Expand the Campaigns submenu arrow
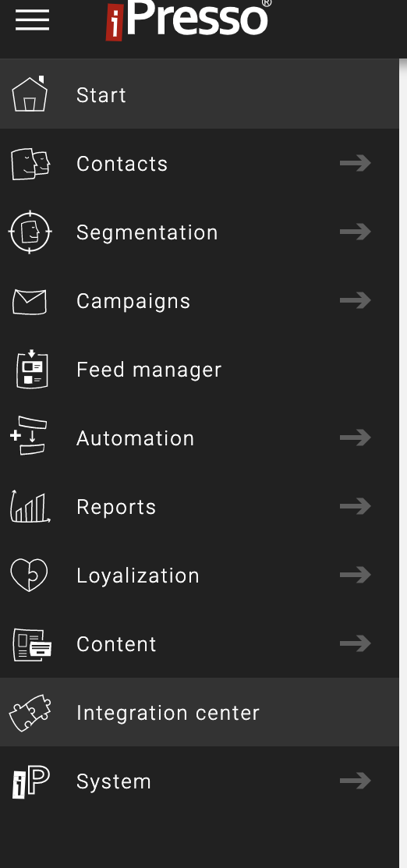The width and height of the screenshot is (407, 868). (355, 300)
